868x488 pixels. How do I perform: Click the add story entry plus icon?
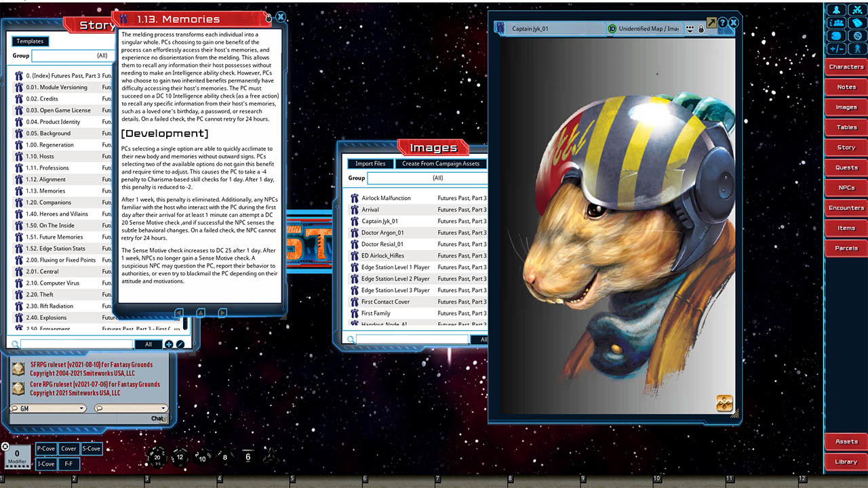(x=169, y=344)
